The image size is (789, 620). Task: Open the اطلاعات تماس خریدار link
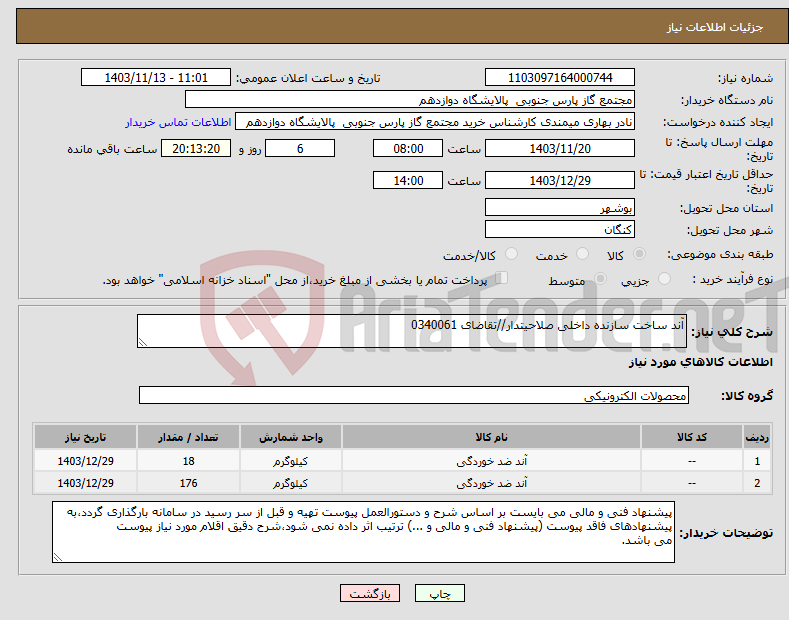[178, 122]
